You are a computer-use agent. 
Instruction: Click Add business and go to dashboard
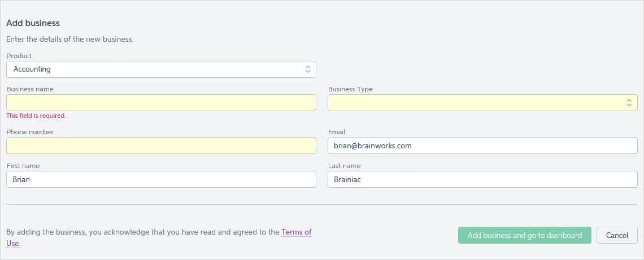pos(524,235)
